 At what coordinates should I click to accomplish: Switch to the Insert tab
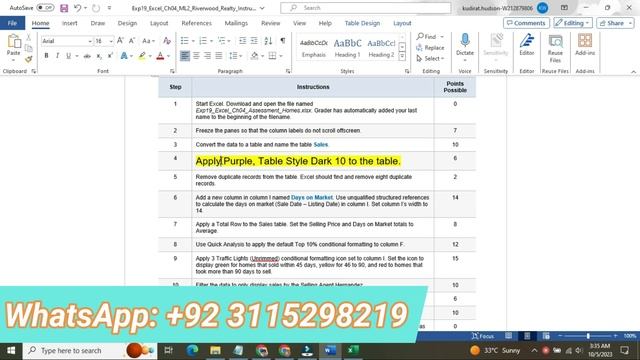coord(69,23)
